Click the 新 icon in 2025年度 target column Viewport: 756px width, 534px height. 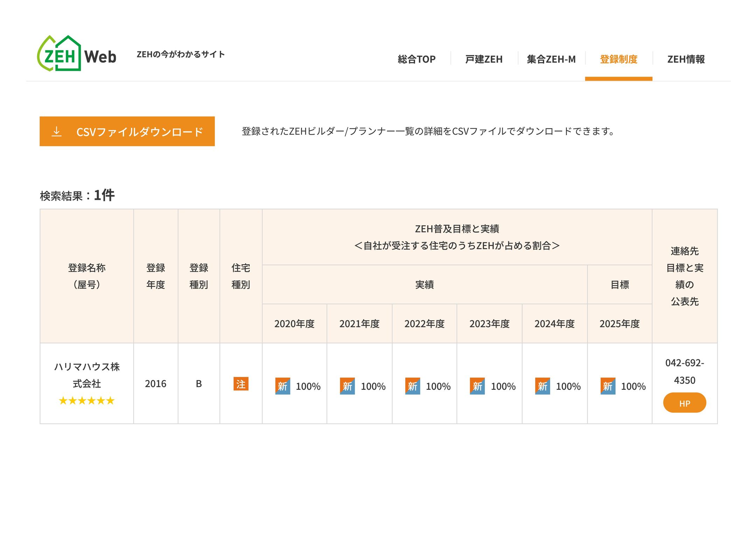[608, 386]
